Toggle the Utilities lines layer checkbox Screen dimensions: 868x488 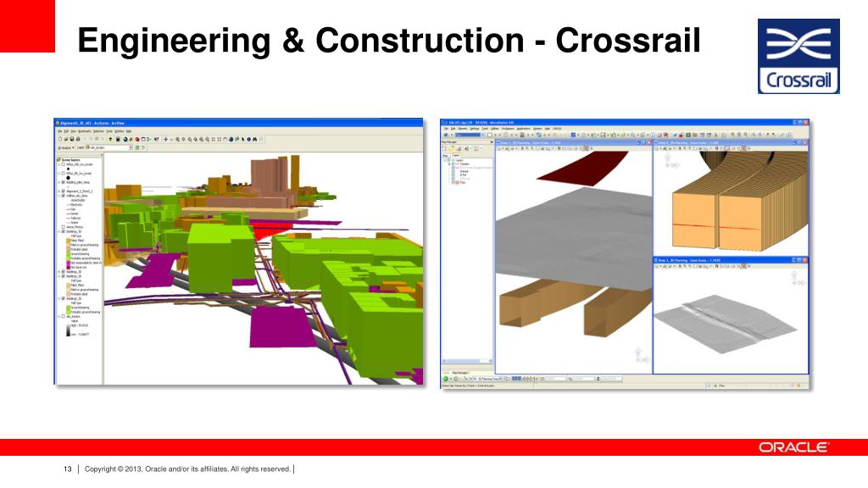click(63, 196)
